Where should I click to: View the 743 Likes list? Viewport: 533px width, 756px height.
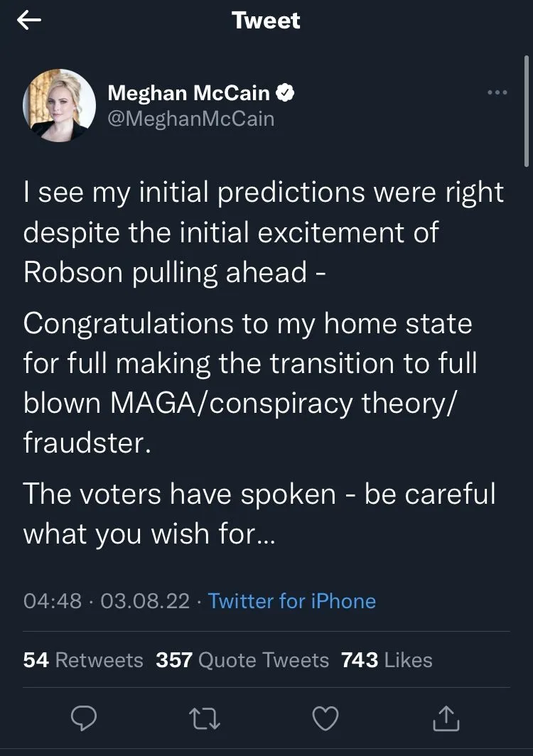[387, 659]
